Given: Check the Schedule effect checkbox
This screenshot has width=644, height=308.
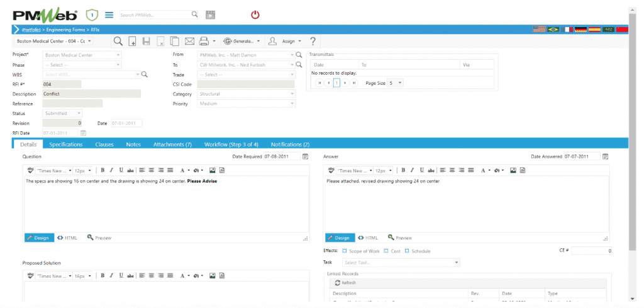Looking at the screenshot, I should click(407, 251).
